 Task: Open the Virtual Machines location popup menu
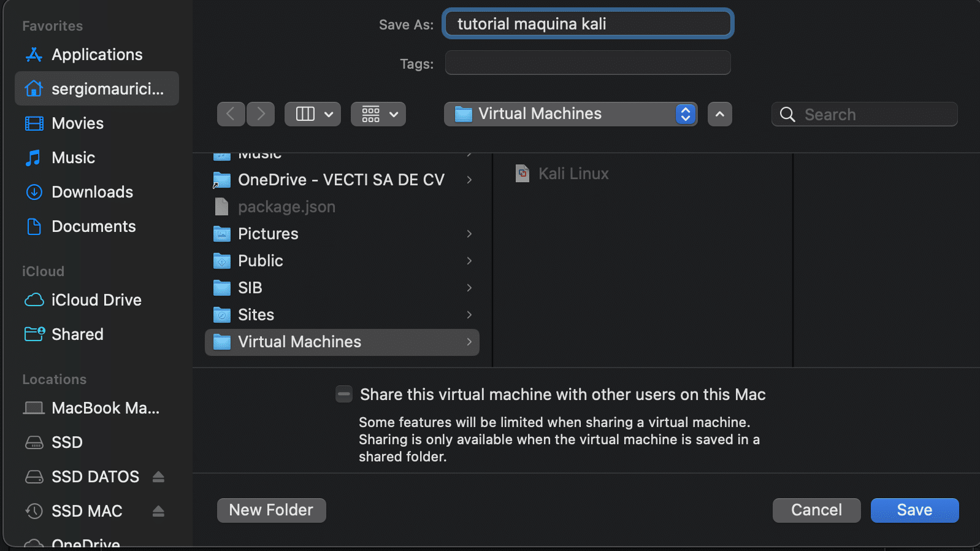pos(570,114)
